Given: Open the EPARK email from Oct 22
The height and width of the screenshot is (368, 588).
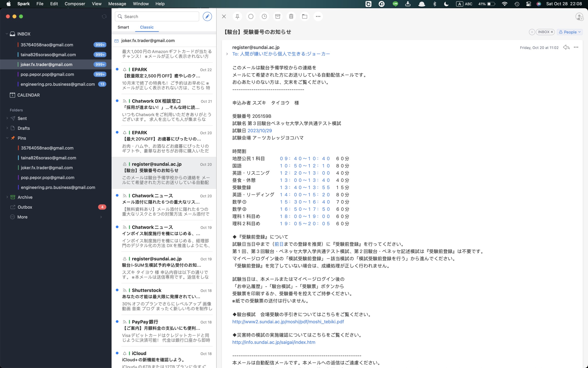Looking at the screenshot, I should click(164, 78).
